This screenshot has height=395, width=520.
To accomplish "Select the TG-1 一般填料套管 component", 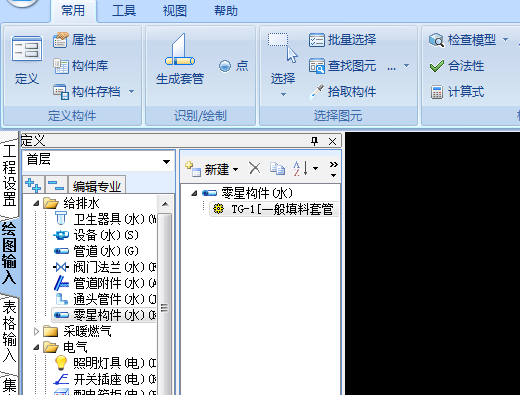I will [275, 209].
